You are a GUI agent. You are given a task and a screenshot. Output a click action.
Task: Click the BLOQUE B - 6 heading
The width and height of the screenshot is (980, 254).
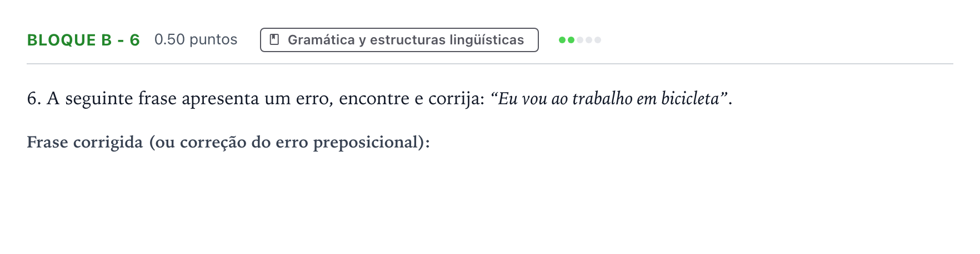[83, 40]
